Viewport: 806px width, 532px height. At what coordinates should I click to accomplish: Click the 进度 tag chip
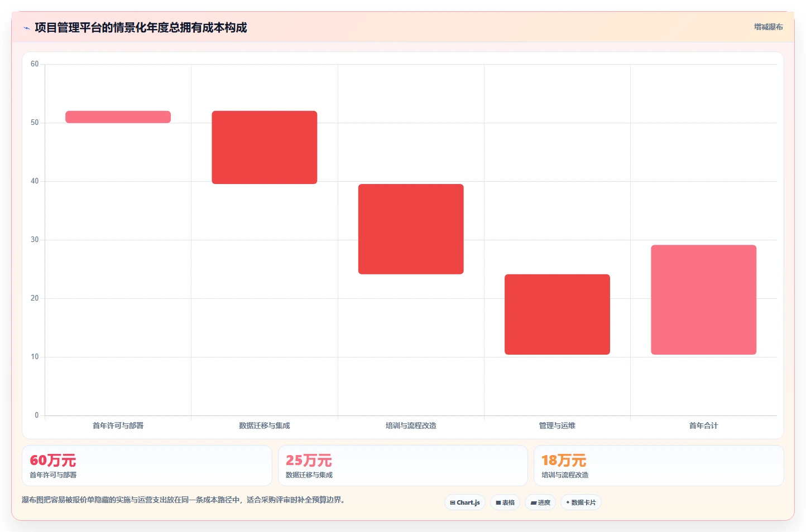coord(540,502)
